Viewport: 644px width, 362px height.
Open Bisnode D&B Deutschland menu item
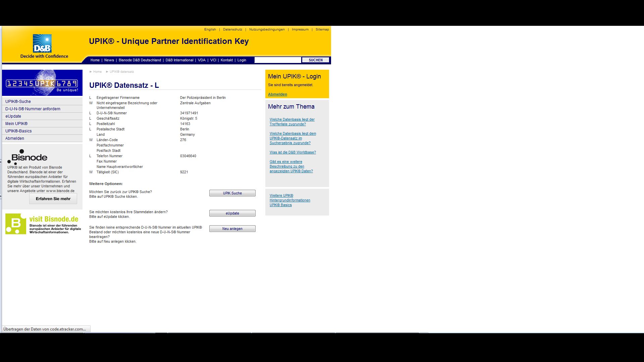point(140,60)
